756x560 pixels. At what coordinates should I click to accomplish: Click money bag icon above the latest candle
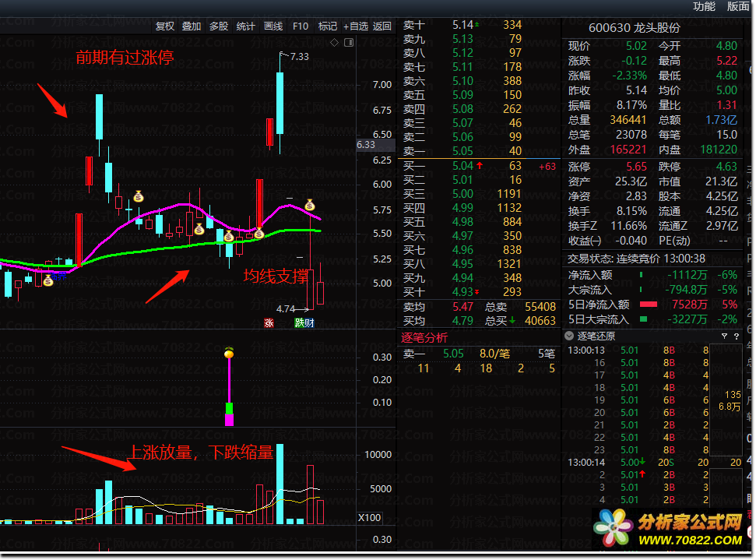(310, 205)
